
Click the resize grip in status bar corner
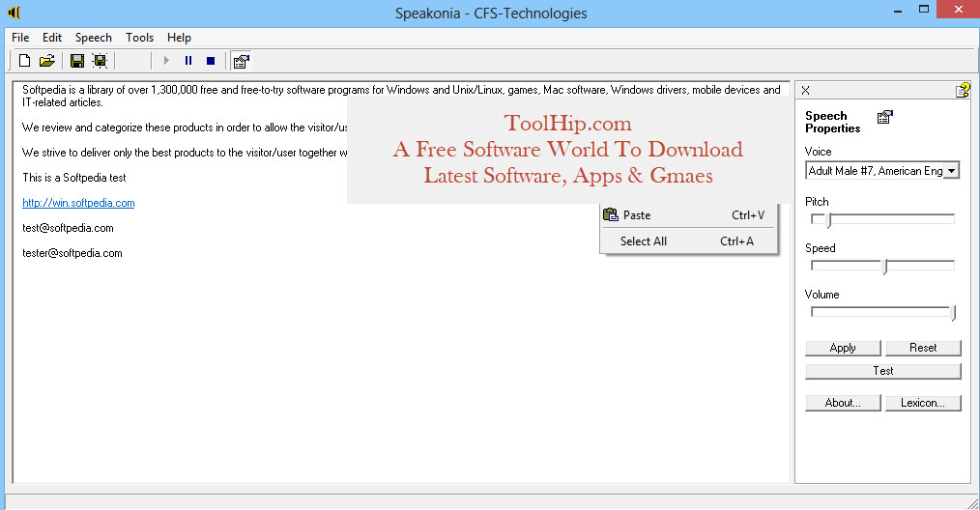[x=972, y=502]
